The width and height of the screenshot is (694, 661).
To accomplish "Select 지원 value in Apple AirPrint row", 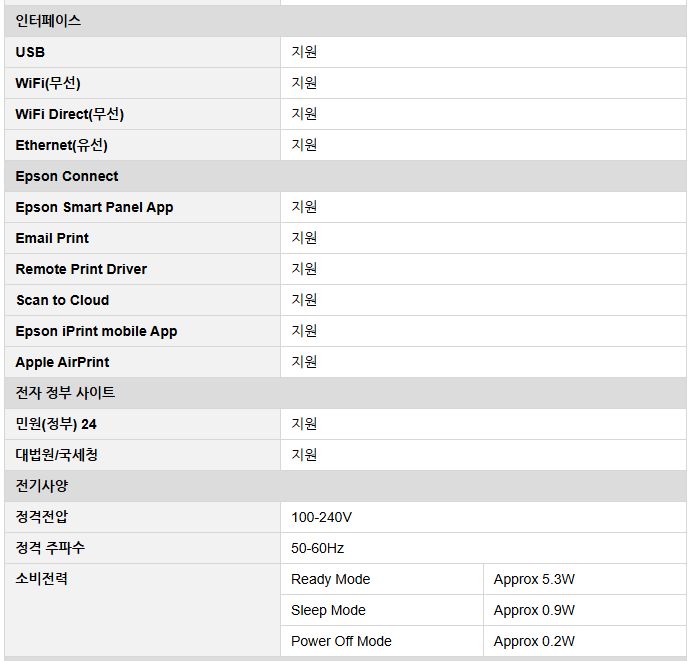I will (x=304, y=362).
